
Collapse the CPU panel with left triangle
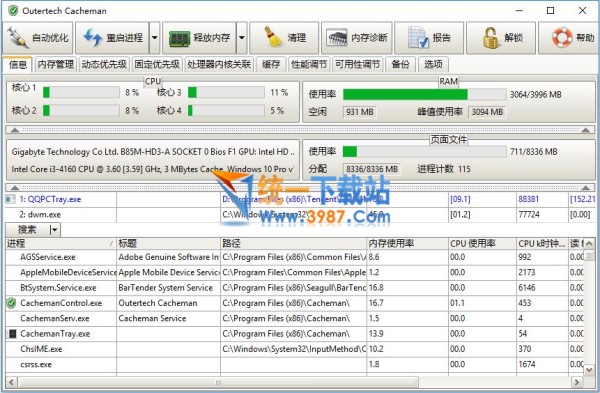15,130
